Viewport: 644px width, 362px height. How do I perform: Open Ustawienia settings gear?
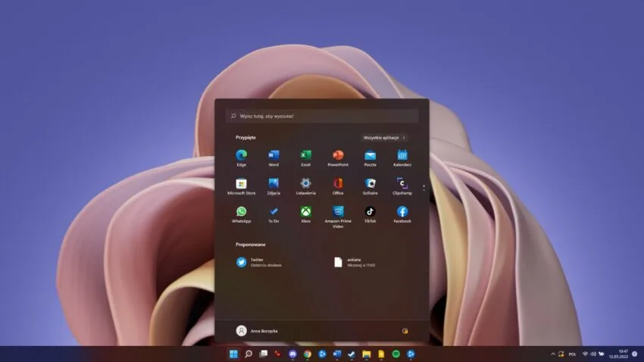point(305,186)
